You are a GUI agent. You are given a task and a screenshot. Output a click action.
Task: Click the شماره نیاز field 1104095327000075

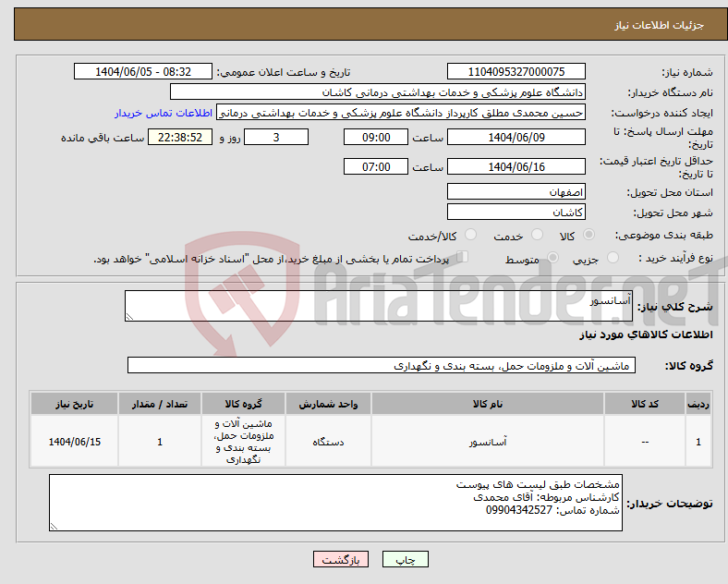[516, 71]
